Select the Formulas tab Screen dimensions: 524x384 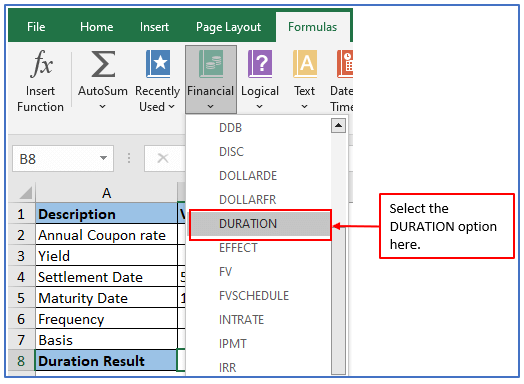click(312, 27)
